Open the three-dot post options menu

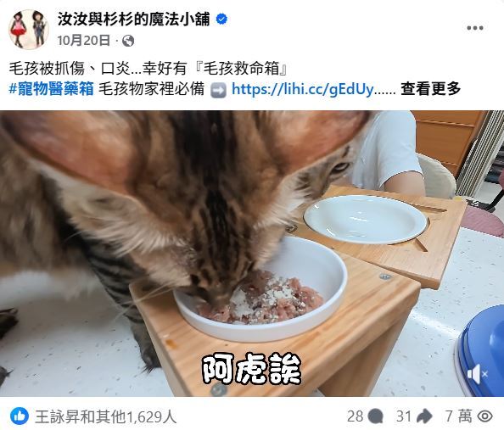[x=475, y=28]
